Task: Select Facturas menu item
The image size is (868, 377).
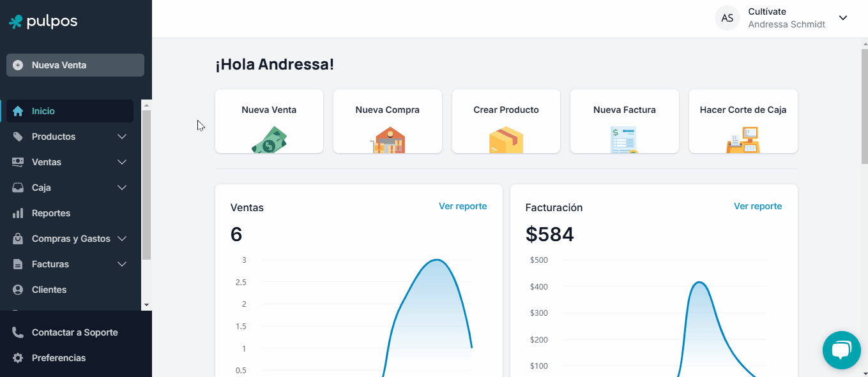Action: coord(70,264)
